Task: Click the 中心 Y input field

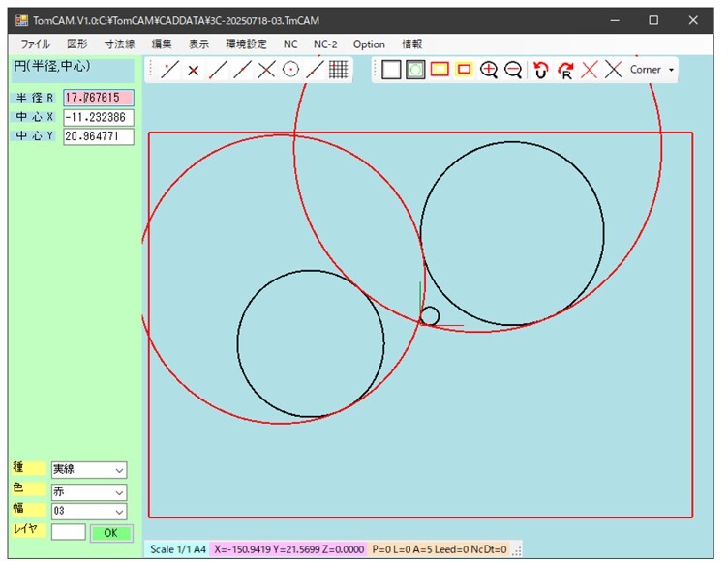Action: pos(98,136)
